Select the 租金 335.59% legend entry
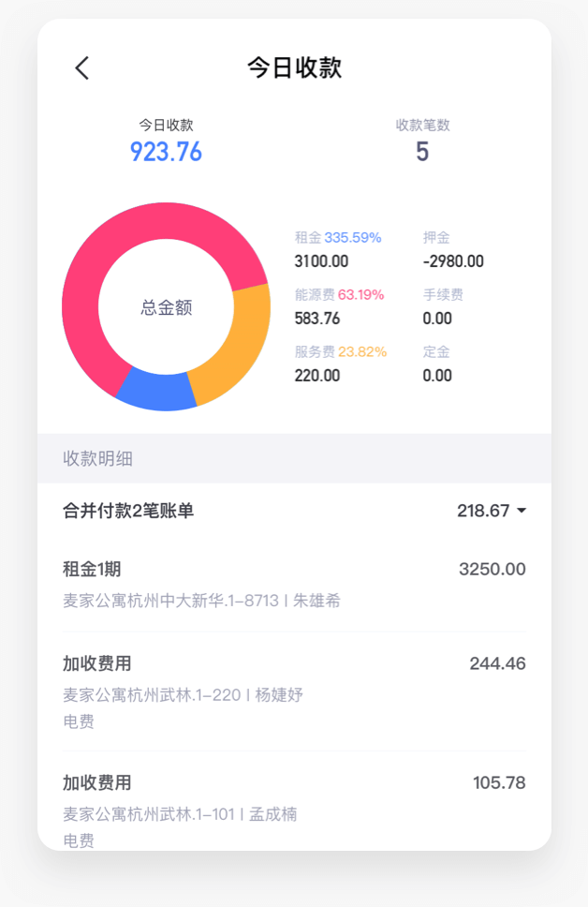The width and height of the screenshot is (588, 907). coord(338,249)
